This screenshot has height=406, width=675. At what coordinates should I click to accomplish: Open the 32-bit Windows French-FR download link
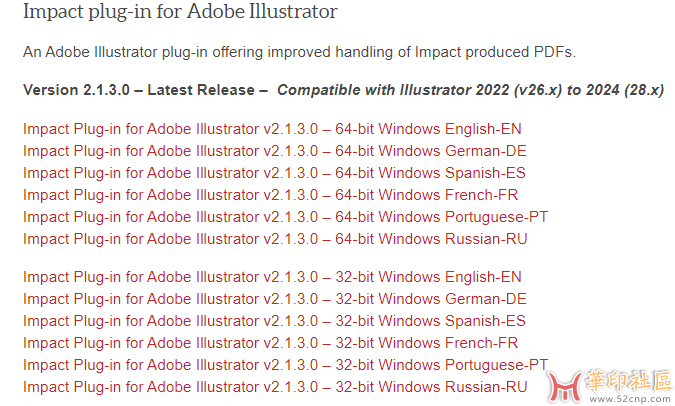click(270, 343)
